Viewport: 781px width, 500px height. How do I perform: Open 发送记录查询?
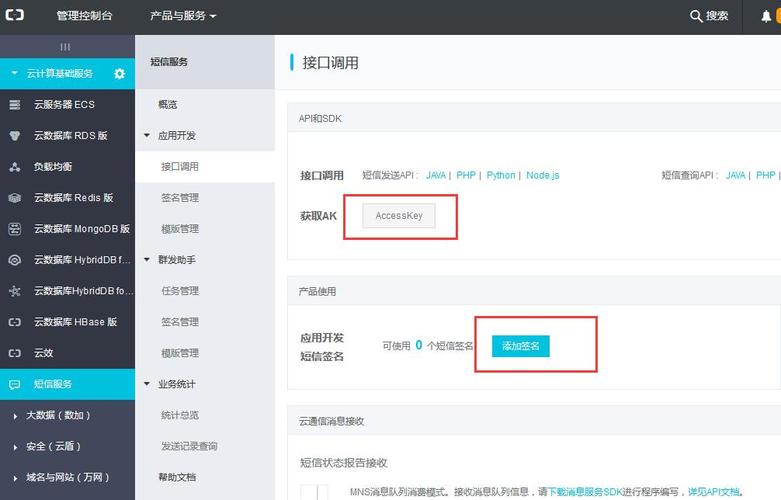(x=189, y=446)
